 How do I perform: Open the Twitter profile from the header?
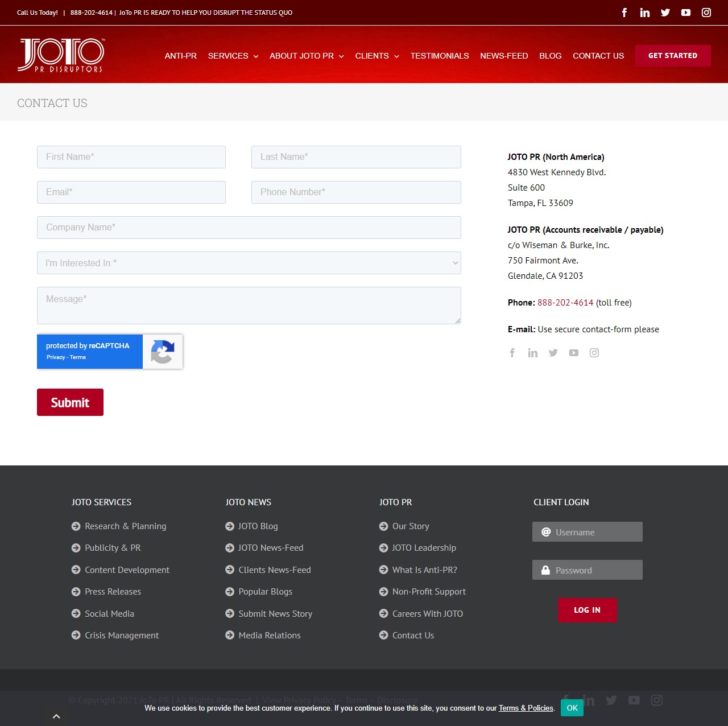pyautogui.click(x=665, y=12)
